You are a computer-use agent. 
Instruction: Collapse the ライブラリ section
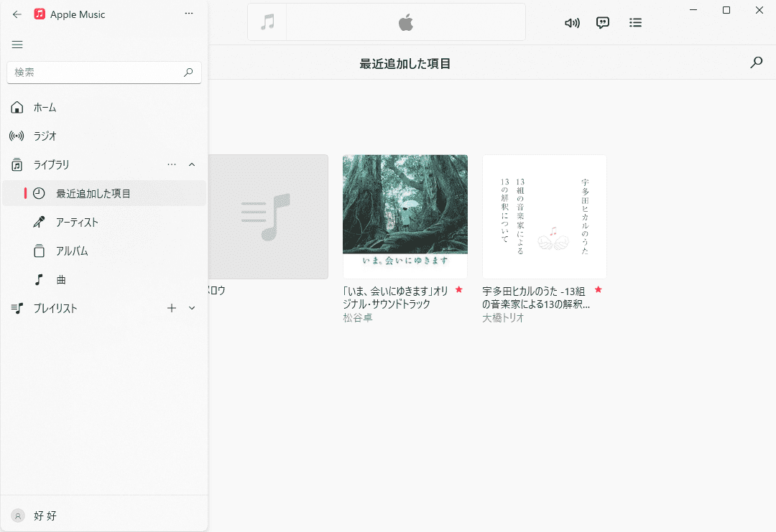click(192, 164)
